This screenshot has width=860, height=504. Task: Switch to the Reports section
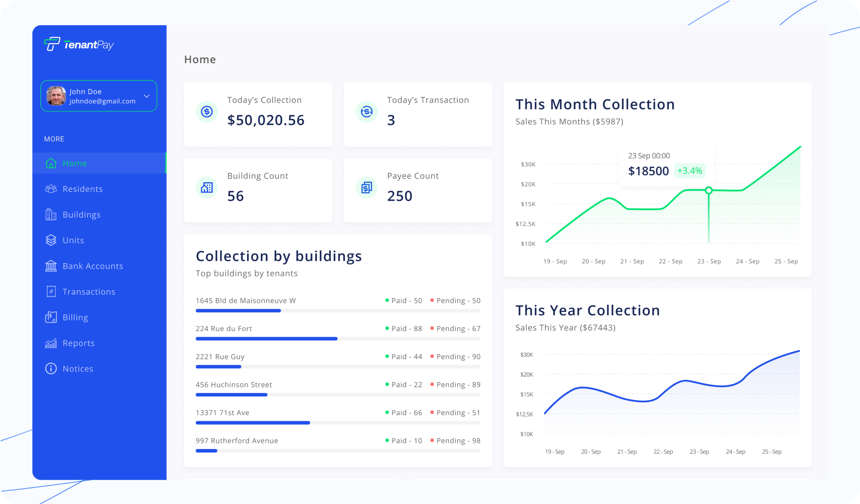coord(78,343)
